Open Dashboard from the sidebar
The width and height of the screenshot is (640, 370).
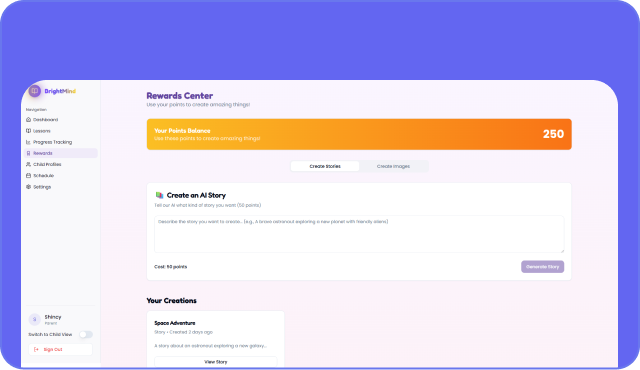tap(61, 120)
